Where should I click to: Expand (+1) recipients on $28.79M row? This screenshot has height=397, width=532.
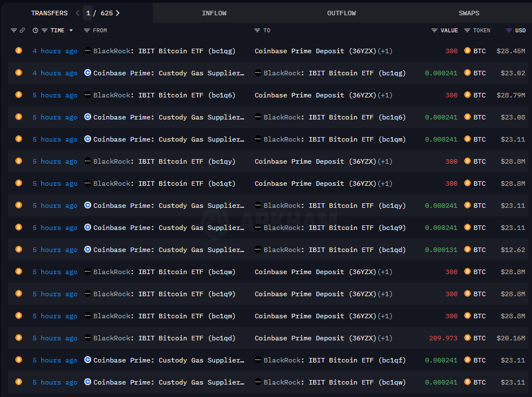click(385, 95)
